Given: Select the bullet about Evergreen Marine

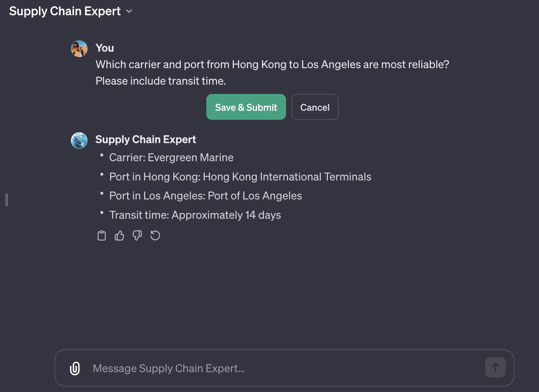Looking at the screenshot, I should tap(171, 157).
